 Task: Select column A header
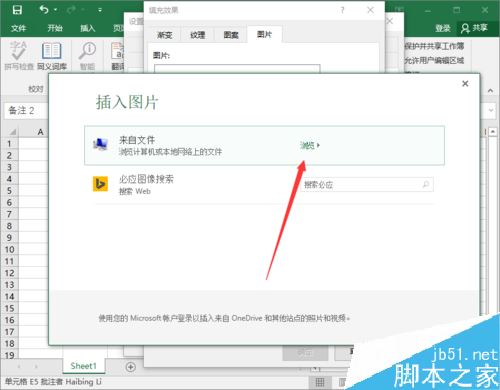pos(40,132)
